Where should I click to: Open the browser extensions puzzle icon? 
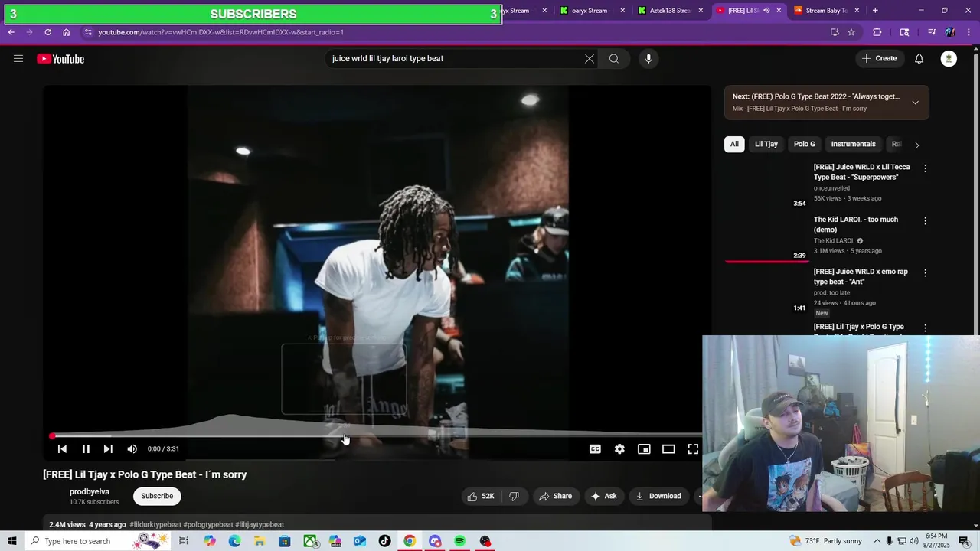click(877, 32)
